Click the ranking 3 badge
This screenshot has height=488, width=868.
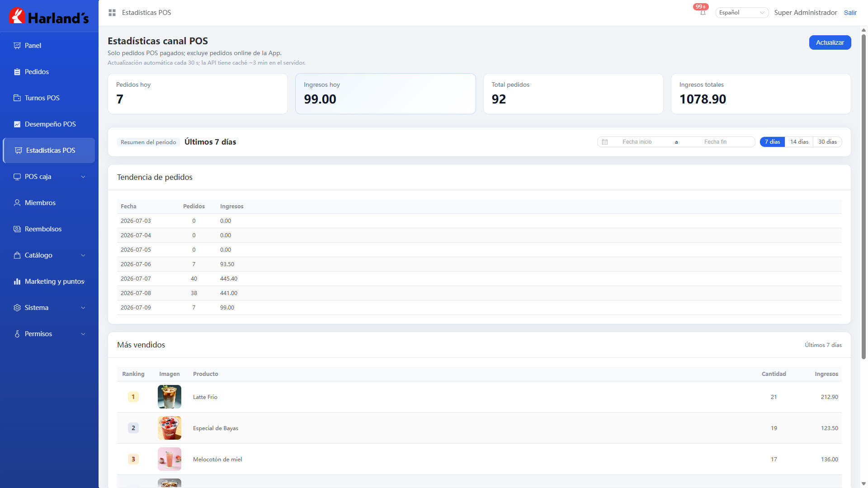tap(133, 459)
